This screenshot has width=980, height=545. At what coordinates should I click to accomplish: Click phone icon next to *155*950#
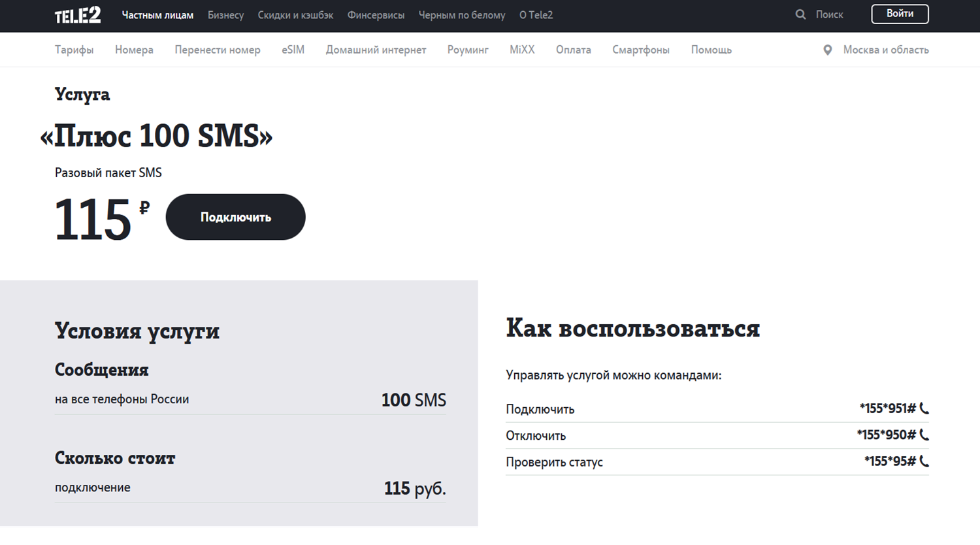click(924, 435)
